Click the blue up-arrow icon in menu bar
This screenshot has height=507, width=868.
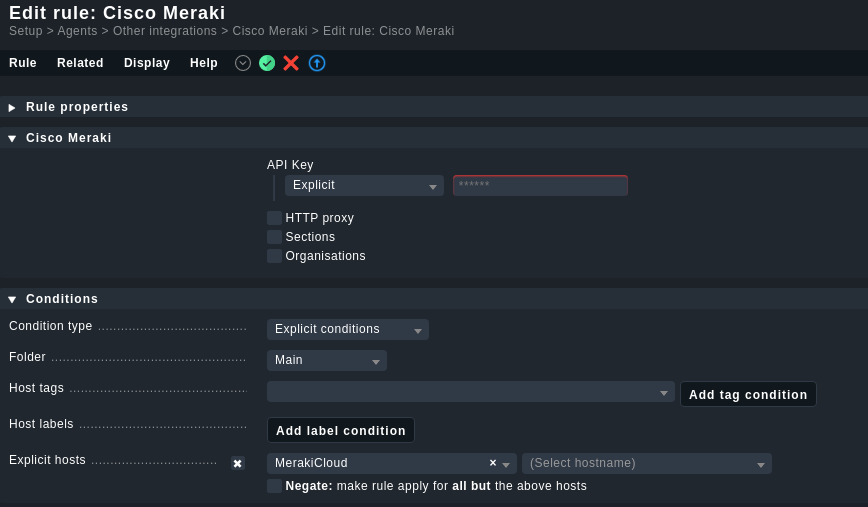pos(317,63)
